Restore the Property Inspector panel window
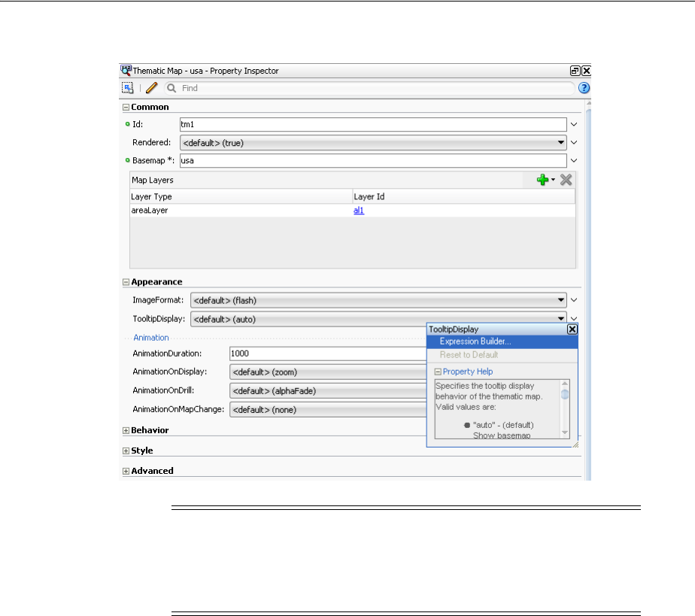Image resolution: width=695 pixels, height=616 pixels. pos(575,71)
